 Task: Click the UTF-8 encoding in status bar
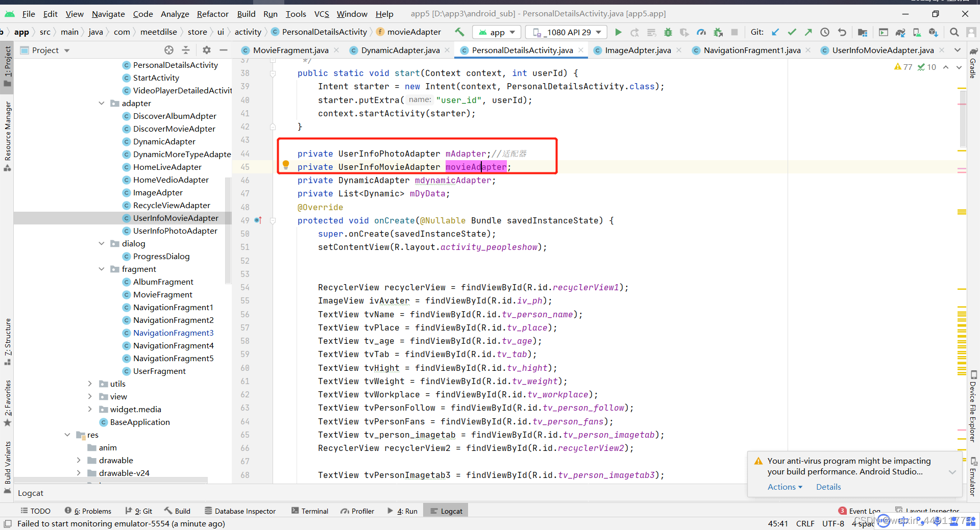click(x=833, y=523)
